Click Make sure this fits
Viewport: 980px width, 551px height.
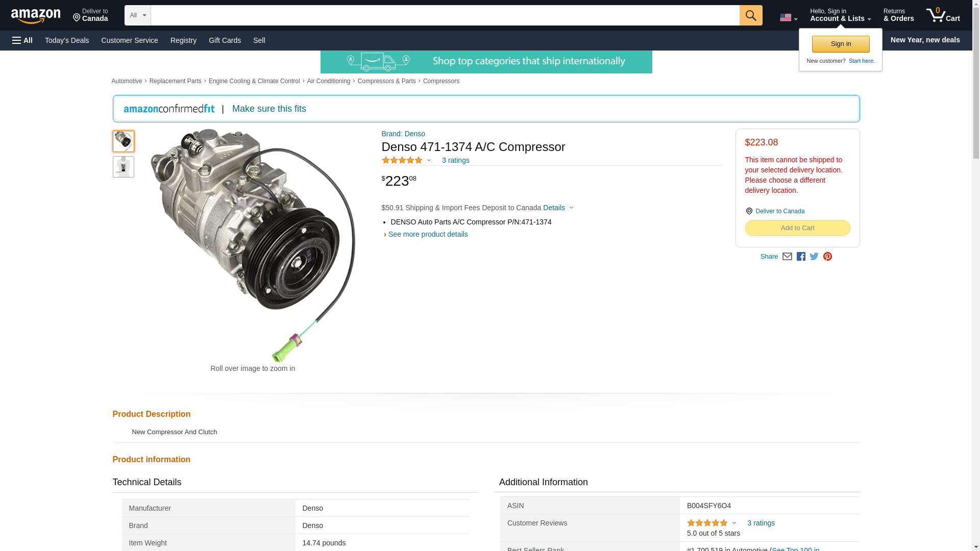pos(269,109)
